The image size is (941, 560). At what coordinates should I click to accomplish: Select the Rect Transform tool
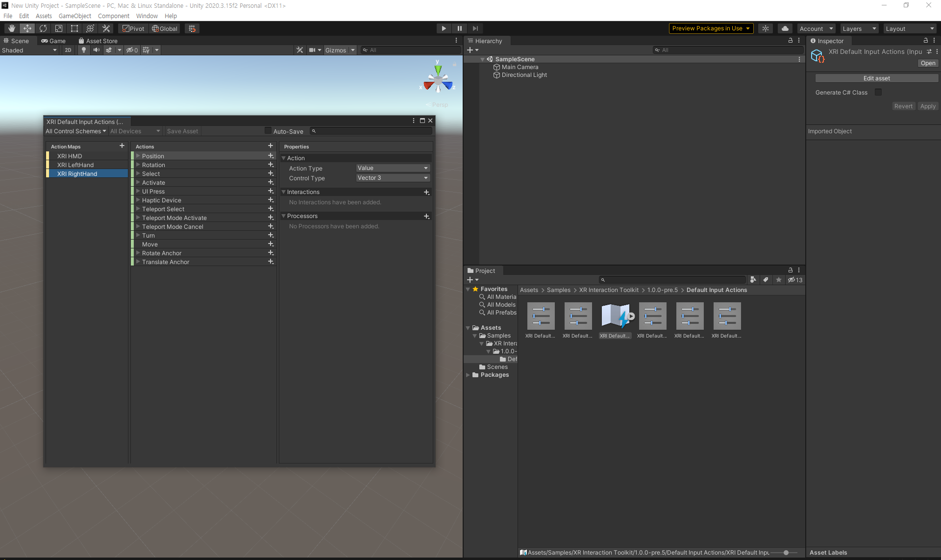pyautogui.click(x=74, y=28)
